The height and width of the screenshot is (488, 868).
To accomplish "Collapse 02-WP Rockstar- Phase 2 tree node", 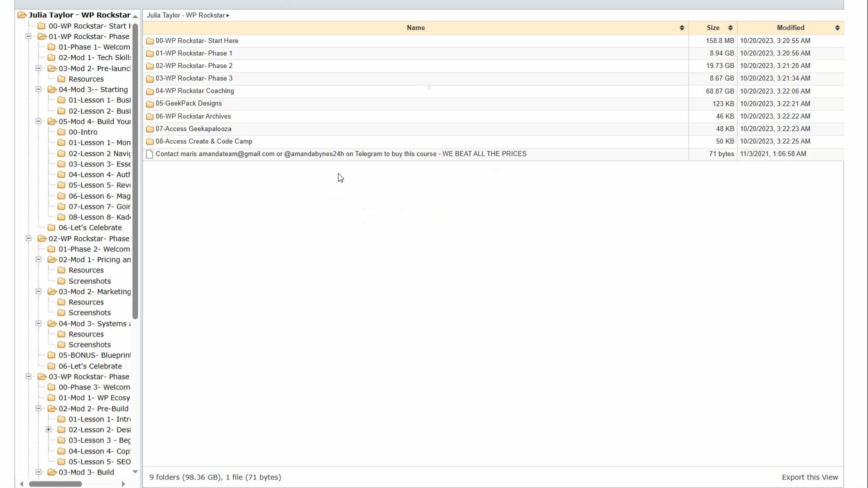I will click(x=28, y=238).
